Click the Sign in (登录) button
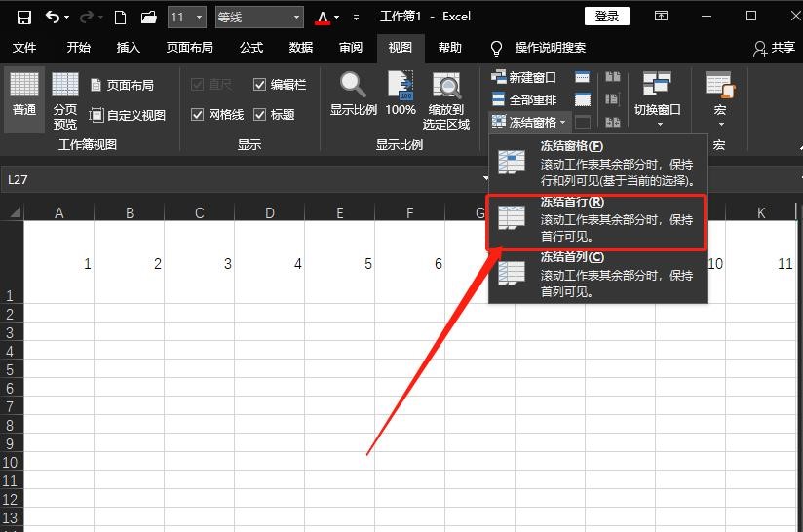803x532 pixels. pos(606,17)
